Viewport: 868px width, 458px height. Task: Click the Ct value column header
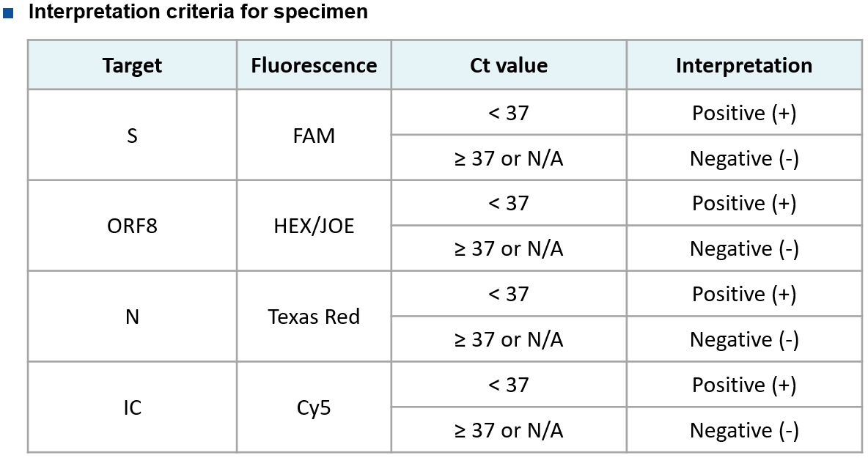(x=509, y=65)
